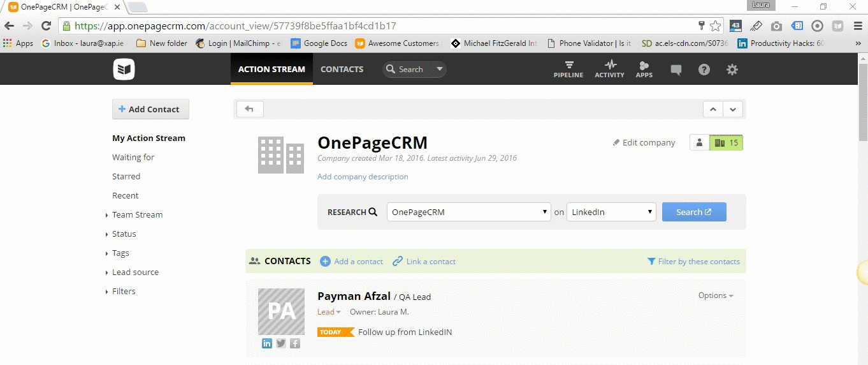
Task: Open Payman Afzal contact name
Action: click(x=354, y=295)
